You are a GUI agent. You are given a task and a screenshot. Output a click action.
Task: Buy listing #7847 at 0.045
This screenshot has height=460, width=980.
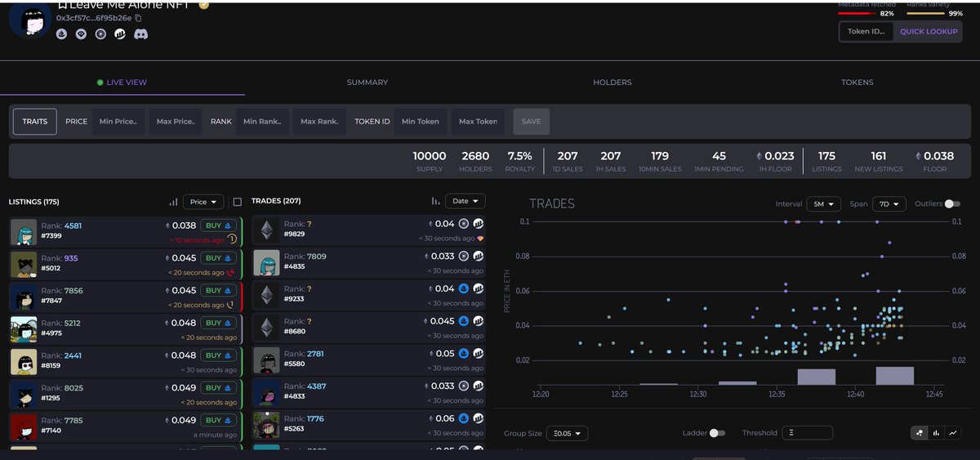tap(218, 290)
